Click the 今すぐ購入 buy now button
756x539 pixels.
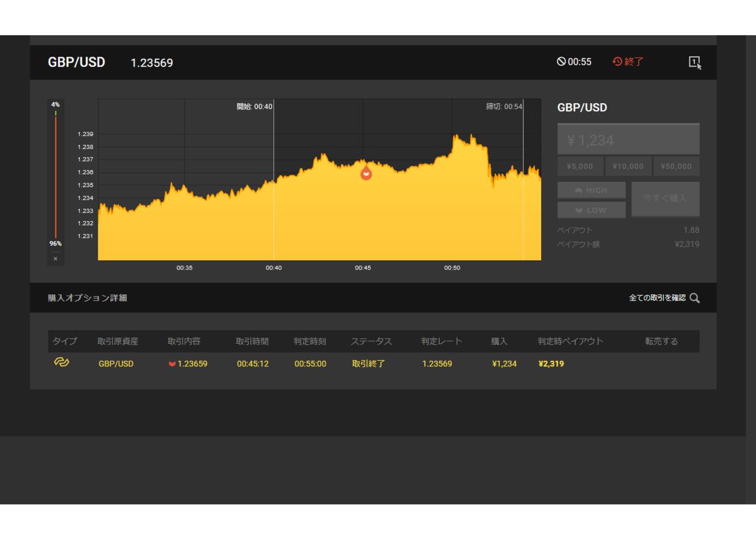[665, 199]
